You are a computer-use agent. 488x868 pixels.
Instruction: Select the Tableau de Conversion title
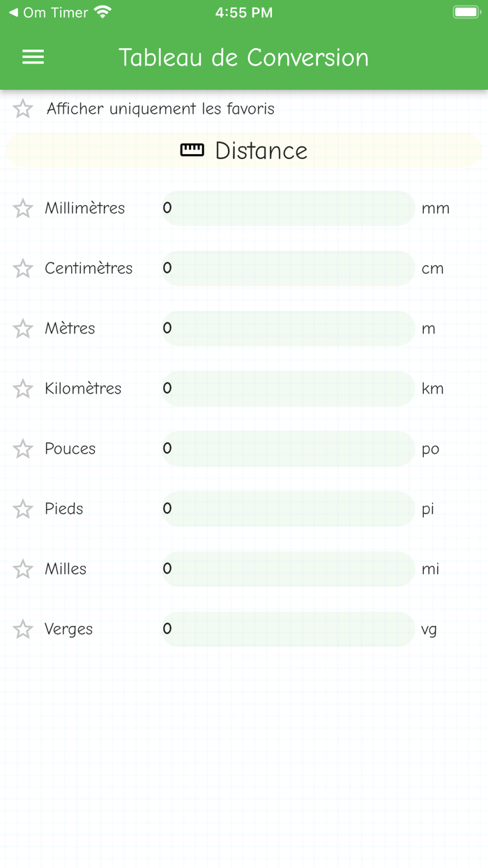click(244, 57)
